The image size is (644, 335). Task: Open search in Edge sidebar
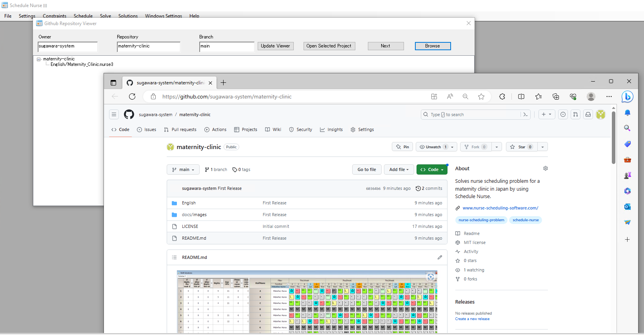coord(628,128)
